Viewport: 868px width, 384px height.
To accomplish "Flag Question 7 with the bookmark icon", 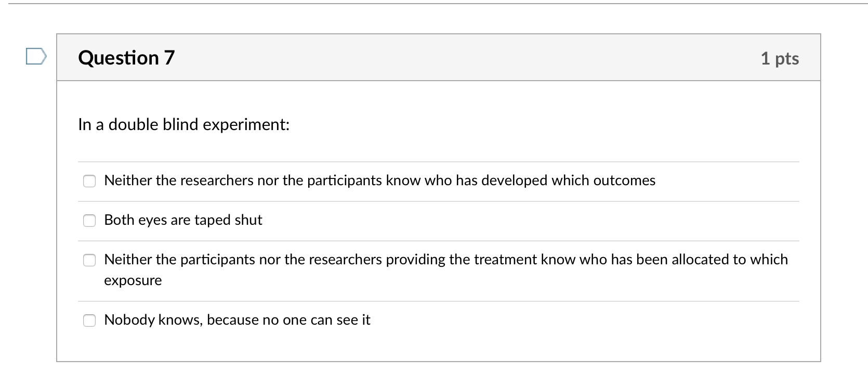I will click(36, 56).
